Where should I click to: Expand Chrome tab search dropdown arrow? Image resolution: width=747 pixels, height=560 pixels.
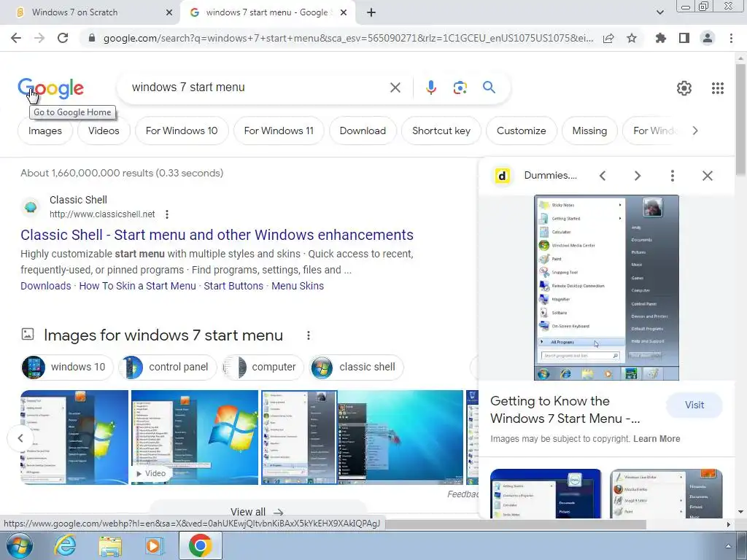point(659,12)
